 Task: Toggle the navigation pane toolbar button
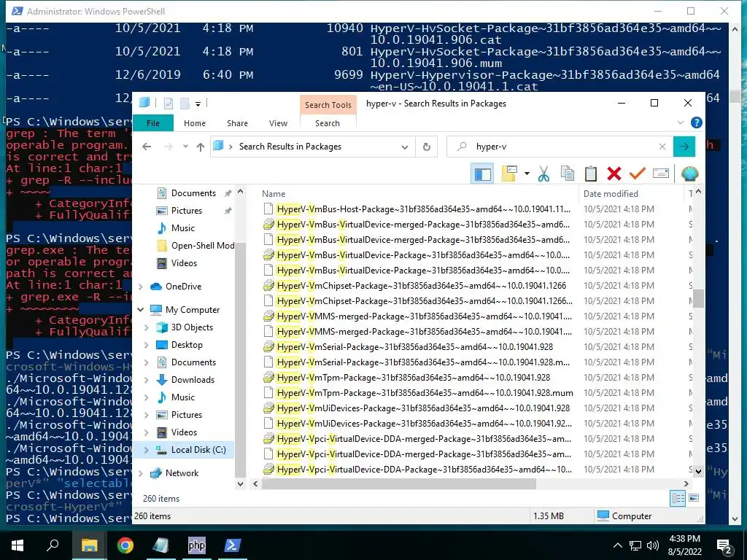(482, 174)
